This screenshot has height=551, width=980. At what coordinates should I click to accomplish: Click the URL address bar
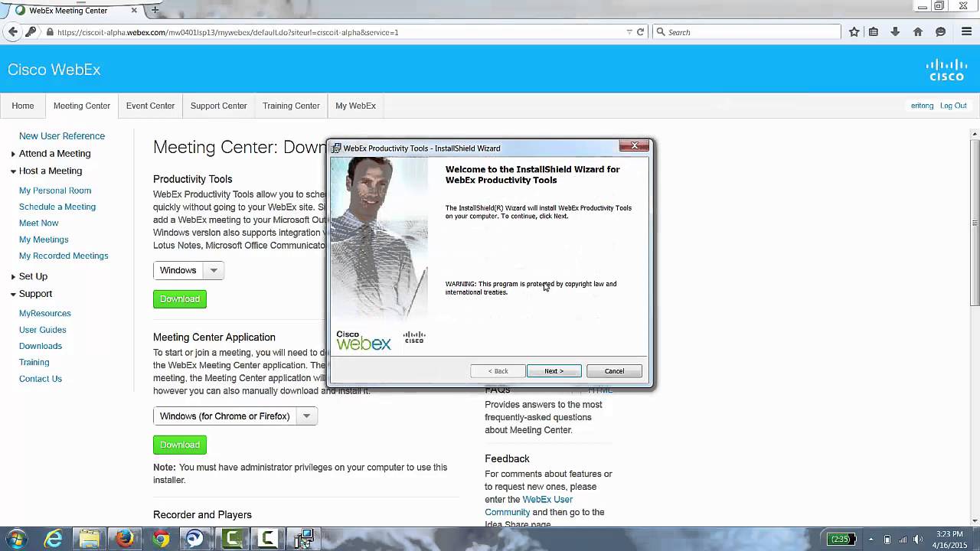[337, 32]
